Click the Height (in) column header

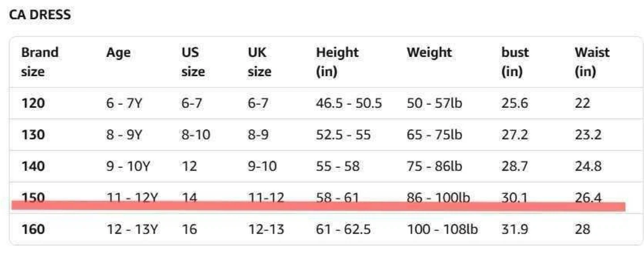tap(337, 62)
